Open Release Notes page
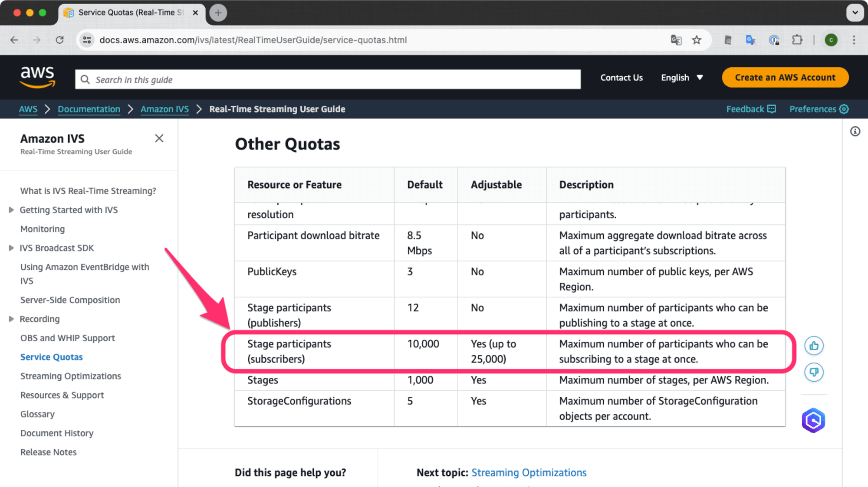Image resolution: width=868 pixels, height=487 pixels. pyautogui.click(x=49, y=452)
